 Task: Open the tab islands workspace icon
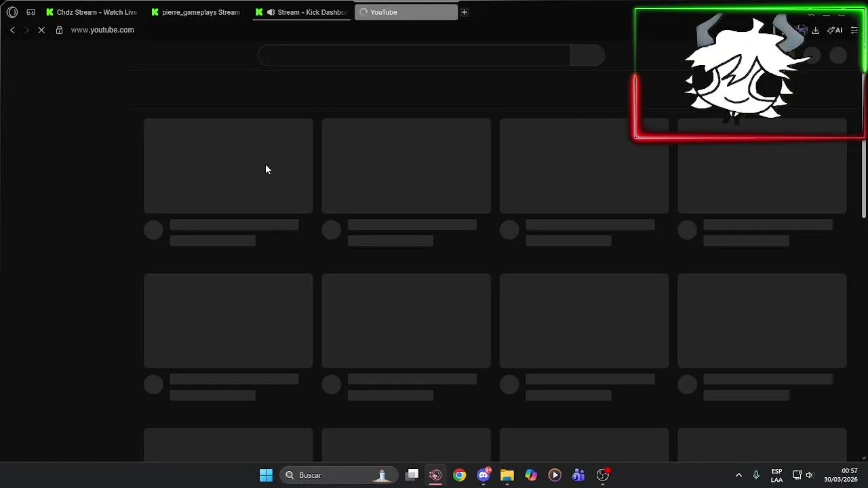(x=31, y=12)
